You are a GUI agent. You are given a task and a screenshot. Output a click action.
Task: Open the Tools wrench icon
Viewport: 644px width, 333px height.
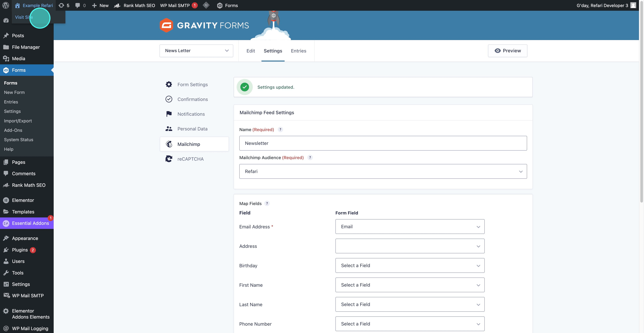6,273
